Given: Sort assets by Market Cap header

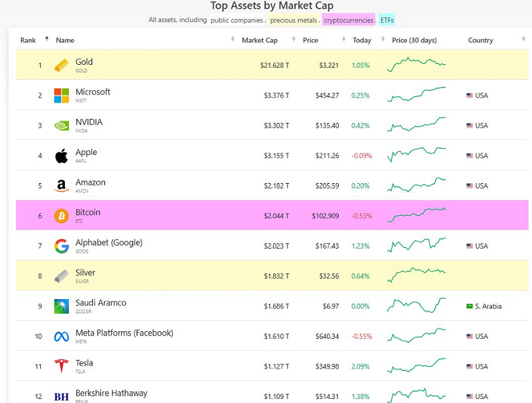Looking at the screenshot, I should (x=260, y=40).
